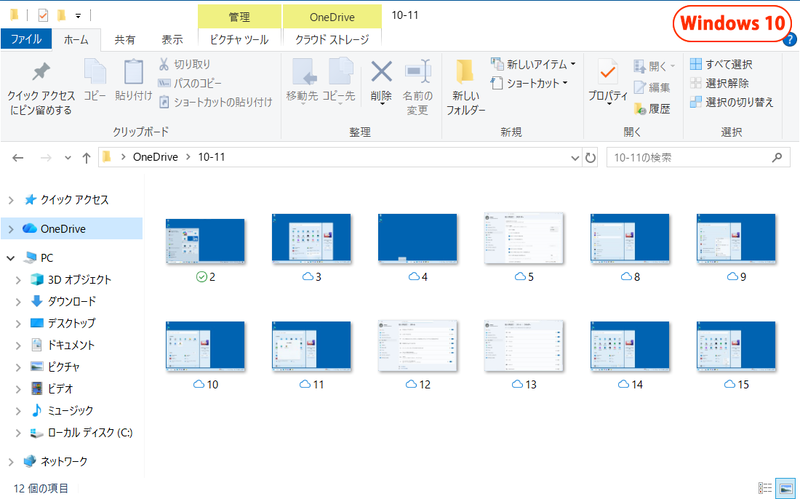
Task: Select the image thumbnail named 5
Action: pyautogui.click(x=523, y=238)
